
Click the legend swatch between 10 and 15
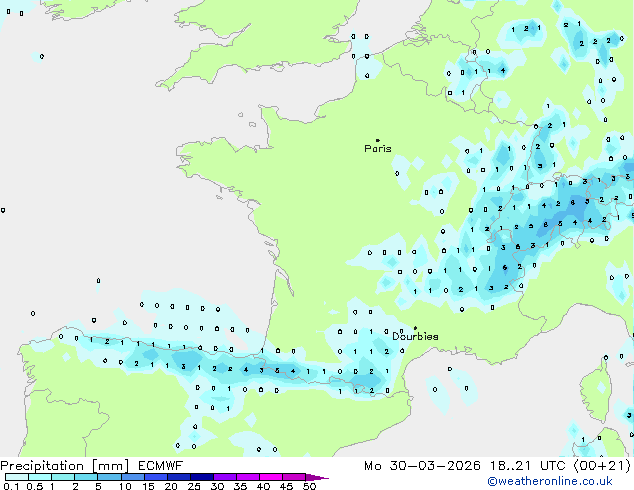132,477
